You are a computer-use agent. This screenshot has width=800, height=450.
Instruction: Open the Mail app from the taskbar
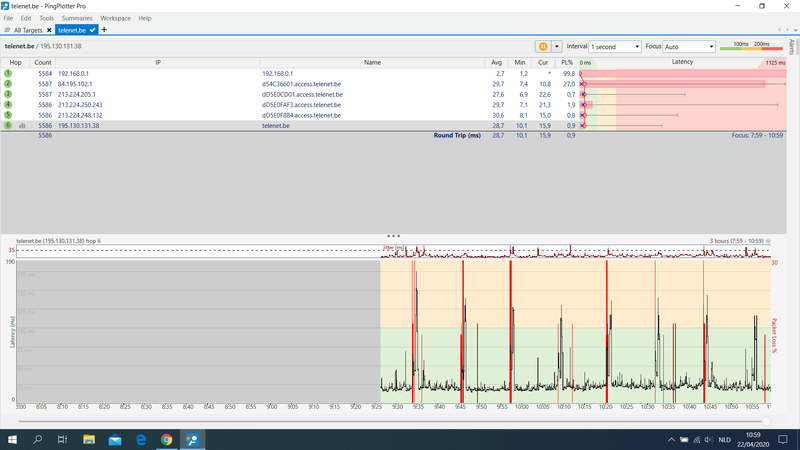[x=114, y=439]
